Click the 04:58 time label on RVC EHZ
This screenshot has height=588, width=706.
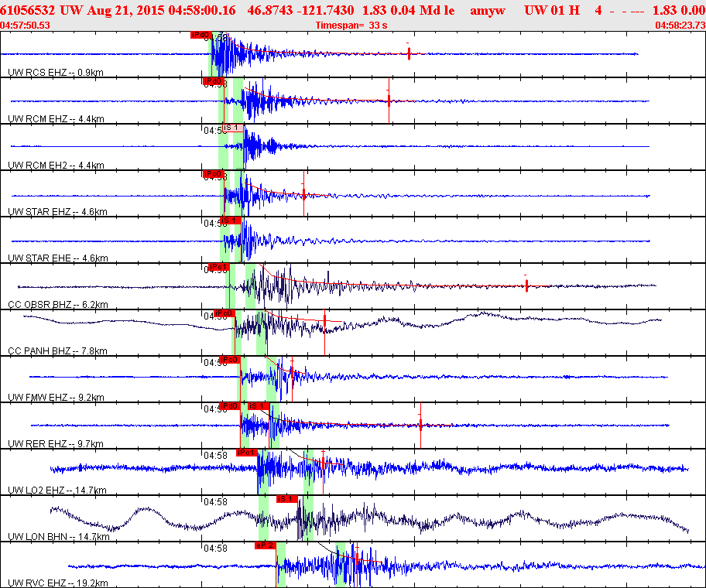tap(216, 548)
